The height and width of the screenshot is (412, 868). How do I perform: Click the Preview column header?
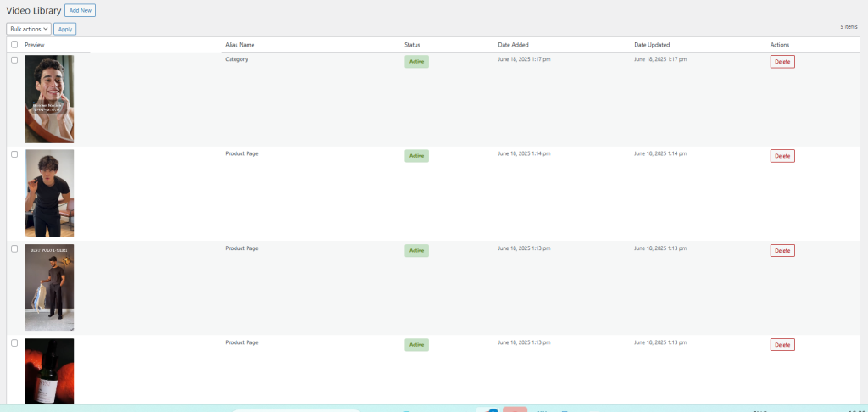(x=34, y=45)
